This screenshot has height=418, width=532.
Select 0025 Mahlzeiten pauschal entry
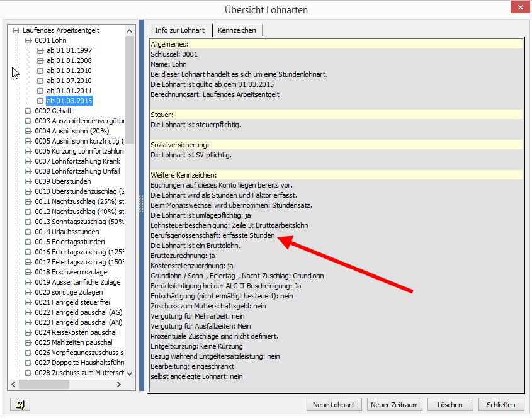74,342
